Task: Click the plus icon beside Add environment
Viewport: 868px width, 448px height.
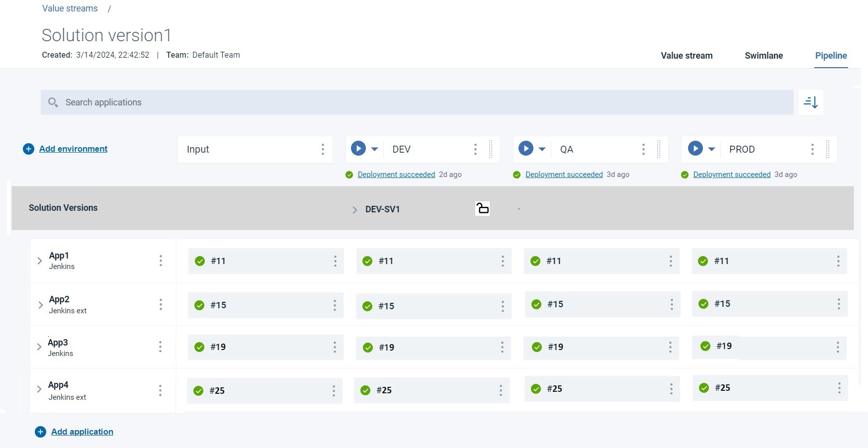Action: 28,149
